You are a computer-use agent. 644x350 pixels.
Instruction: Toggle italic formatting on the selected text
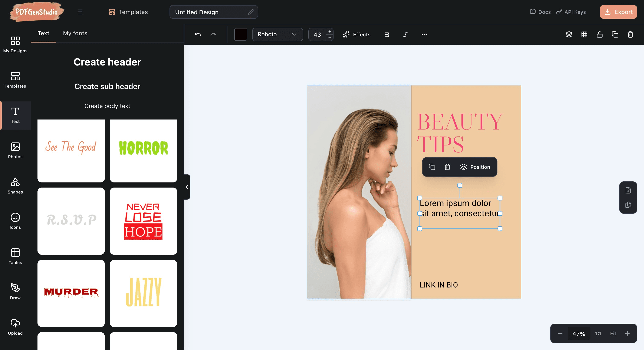[405, 35]
